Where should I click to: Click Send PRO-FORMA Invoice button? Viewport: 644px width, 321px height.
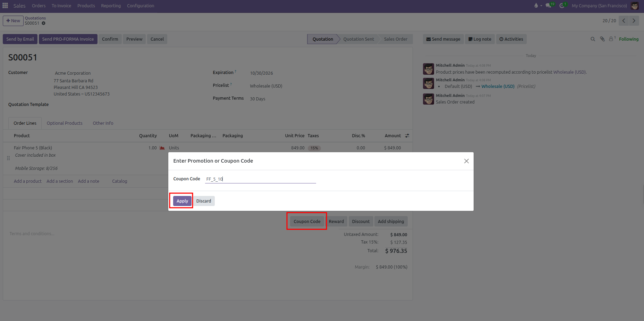(68, 39)
